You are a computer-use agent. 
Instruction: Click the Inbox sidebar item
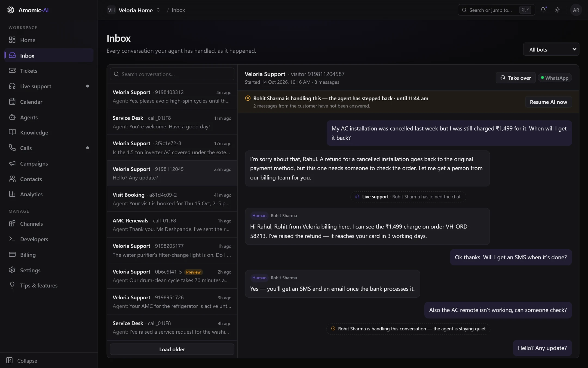click(x=49, y=55)
